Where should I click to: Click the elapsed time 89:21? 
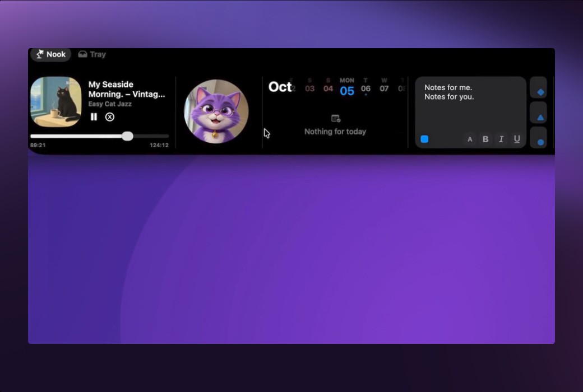(38, 145)
